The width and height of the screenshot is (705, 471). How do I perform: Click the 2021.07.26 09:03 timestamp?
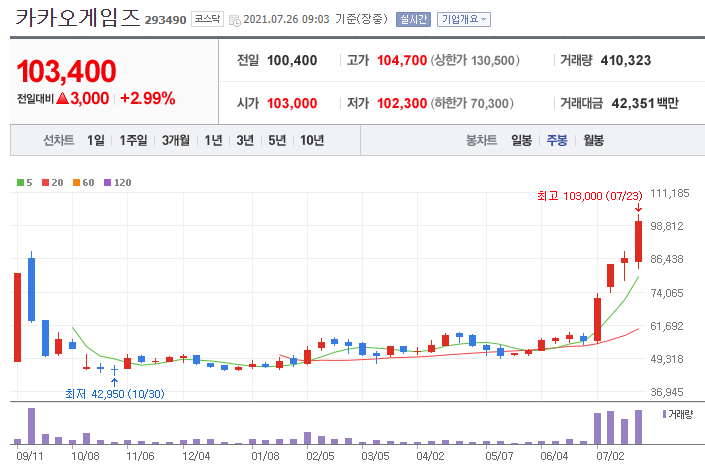286,19
